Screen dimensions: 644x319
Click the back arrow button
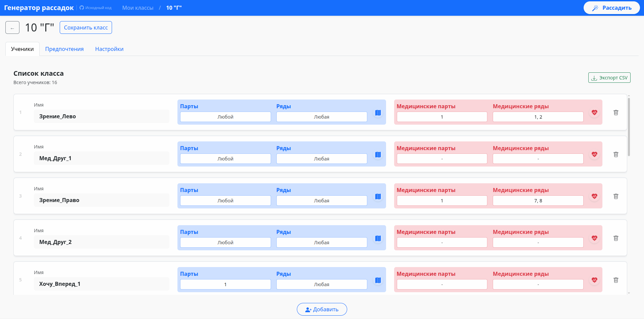click(12, 28)
